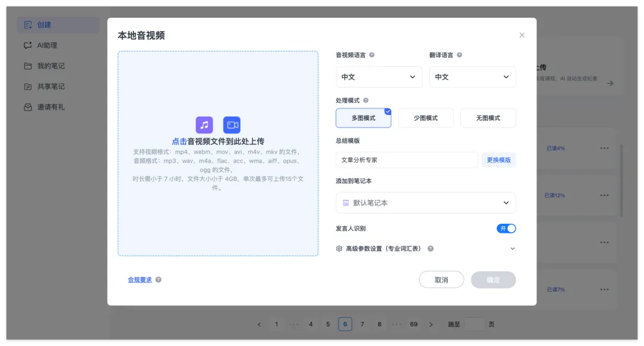Select current page 6
This screenshot has height=346, width=644.
[x=345, y=325]
